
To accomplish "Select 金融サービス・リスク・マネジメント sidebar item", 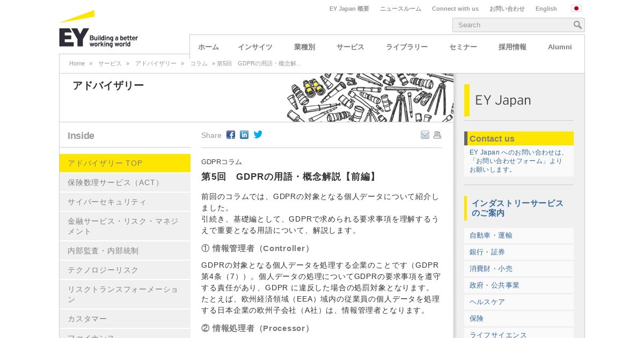I will (125, 226).
